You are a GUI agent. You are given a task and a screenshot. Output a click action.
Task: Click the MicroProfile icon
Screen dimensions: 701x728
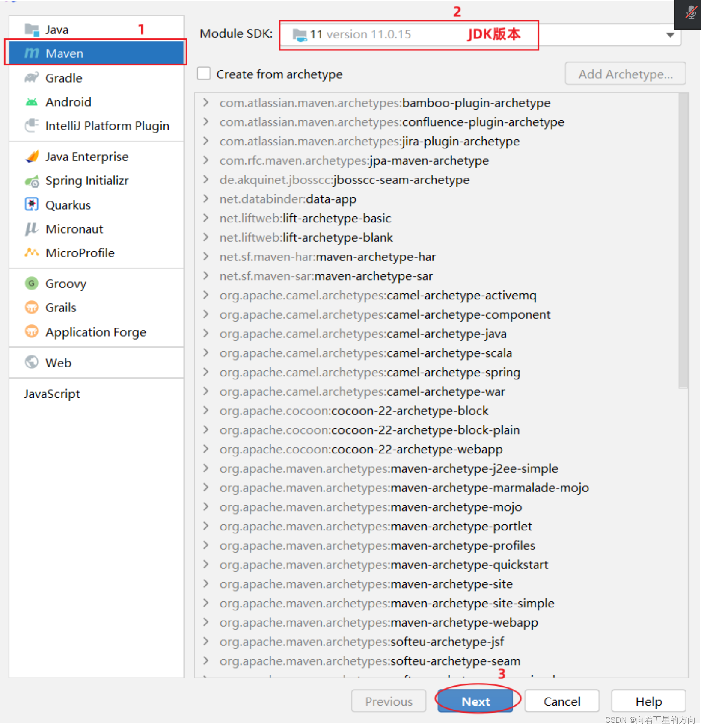(32, 252)
